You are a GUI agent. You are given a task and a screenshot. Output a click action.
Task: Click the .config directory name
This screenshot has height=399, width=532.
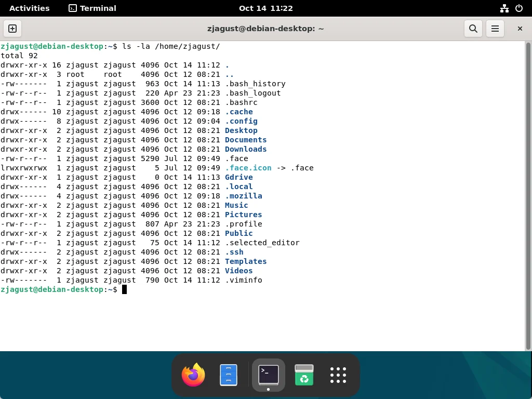(241, 121)
